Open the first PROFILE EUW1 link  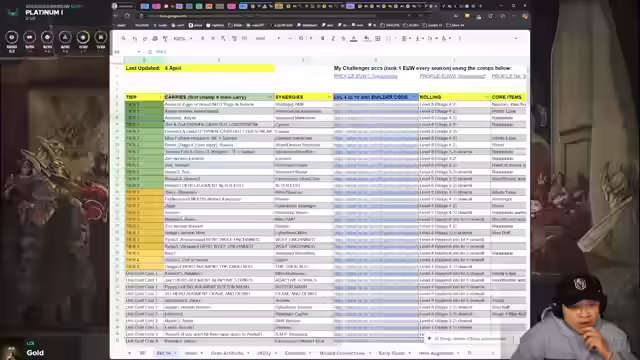[x=365, y=76]
